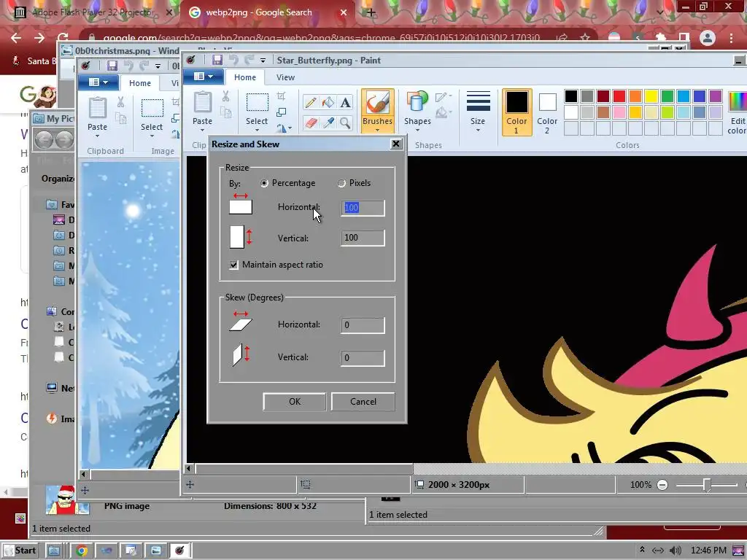The height and width of the screenshot is (560, 747).
Task: Open the Paint file menu dropdown button
Action: [x=204, y=77]
